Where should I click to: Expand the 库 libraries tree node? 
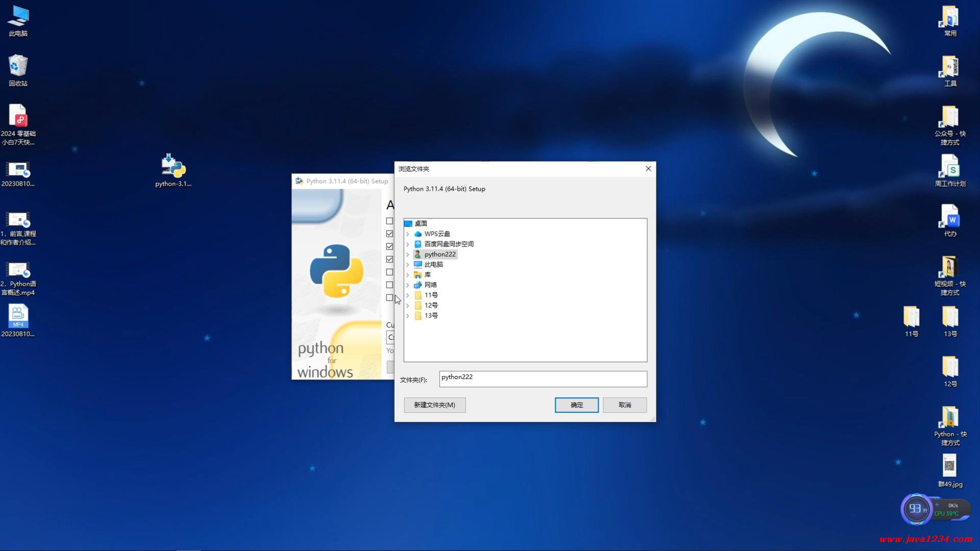408,274
